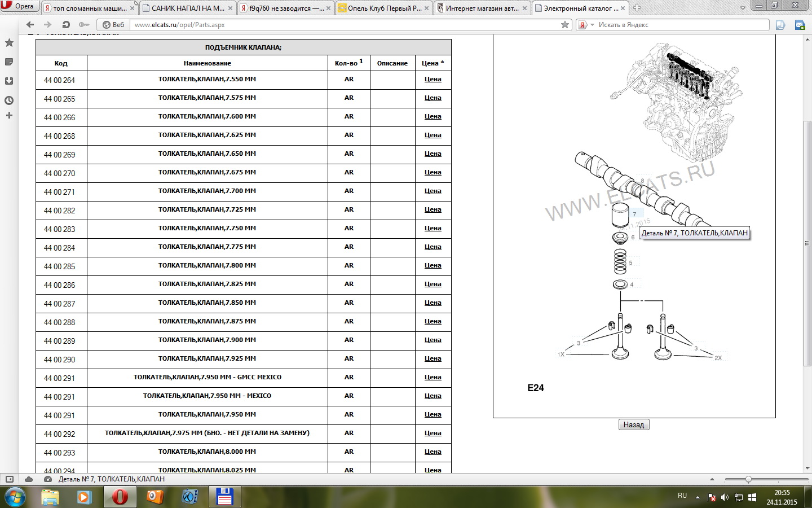Viewport: 812px width, 508px height.
Task: Click the page vertical scrollbar
Action: [807, 243]
